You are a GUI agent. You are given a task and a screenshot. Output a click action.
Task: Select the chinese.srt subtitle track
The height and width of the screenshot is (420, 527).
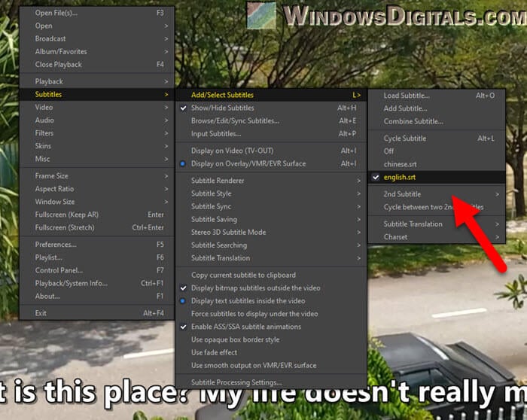(437, 164)
